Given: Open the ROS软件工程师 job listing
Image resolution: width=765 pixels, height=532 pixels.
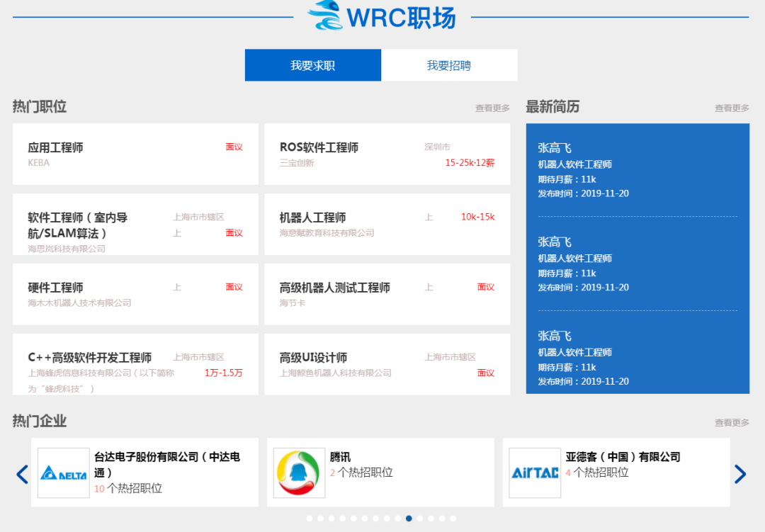Looking at the screenshot, I should 387,154.
